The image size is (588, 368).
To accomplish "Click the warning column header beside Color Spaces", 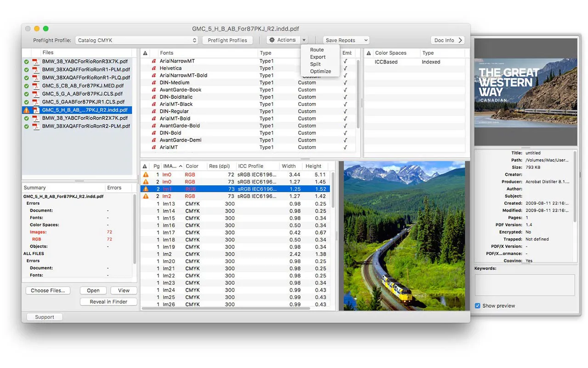I will (x=368, y=53).
